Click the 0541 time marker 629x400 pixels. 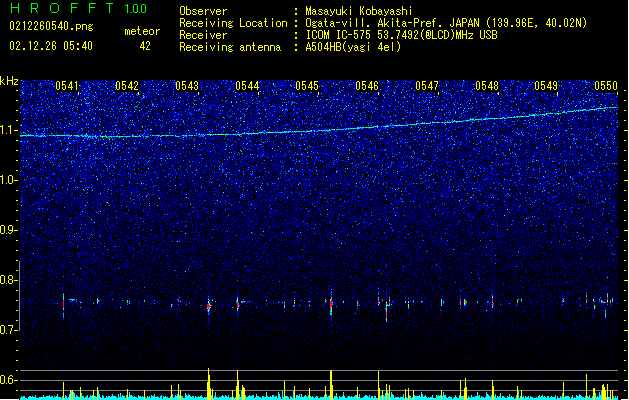pos(67,86)
